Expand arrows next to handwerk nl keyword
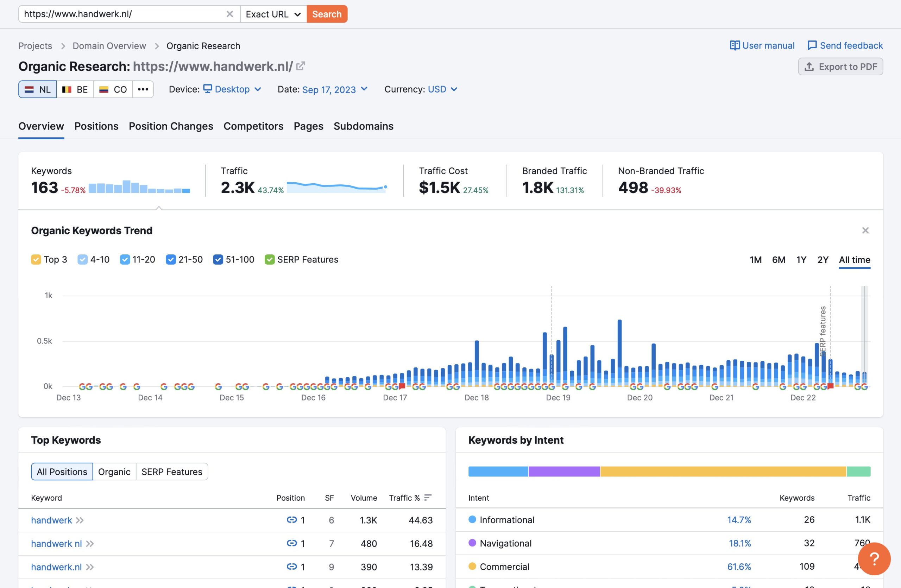901x588 pixels. click(x=90, y=544)
